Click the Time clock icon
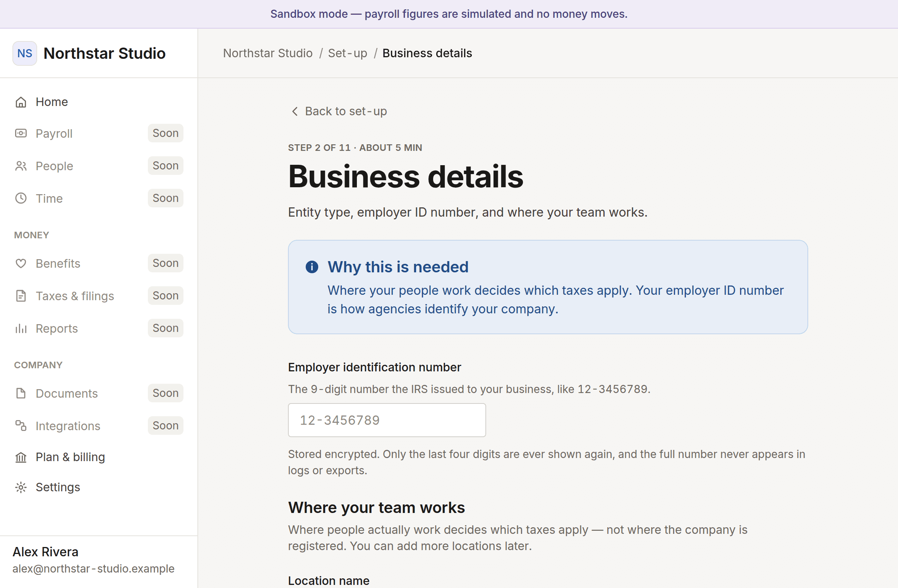Image resolution: width=898 pixels, height=588 pixels. pos(21,198)
